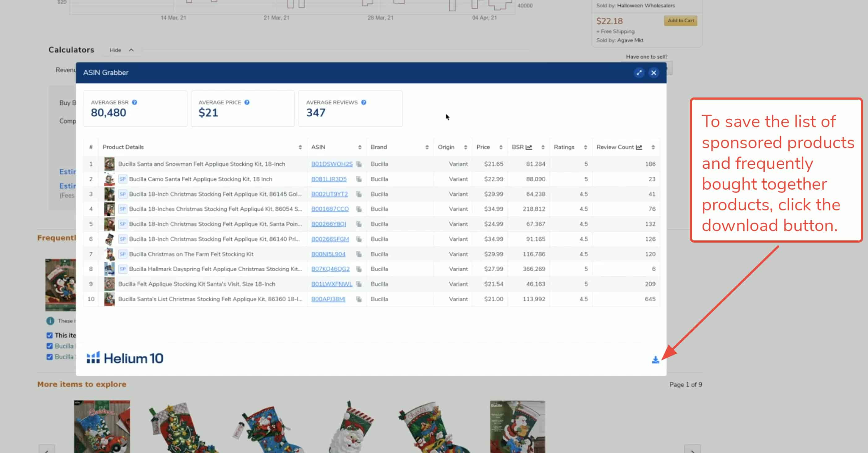Click the Add to Cart button
This screenshot has height=453, width=868.
click(680, 20)
